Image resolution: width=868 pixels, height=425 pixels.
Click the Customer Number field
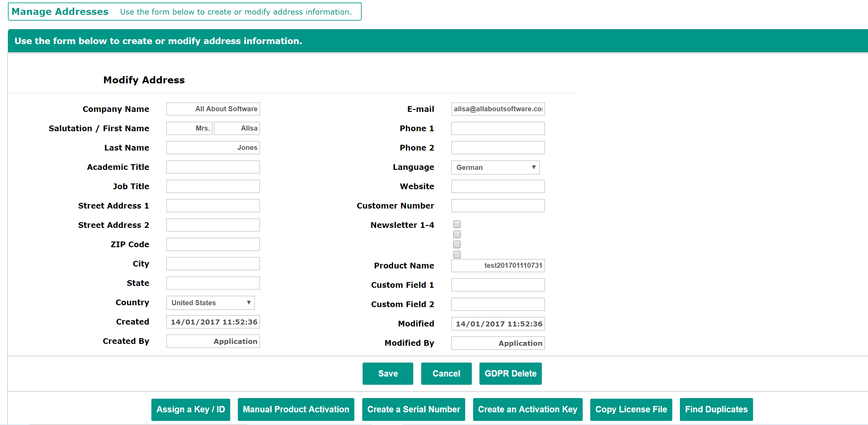coord(498,206)
